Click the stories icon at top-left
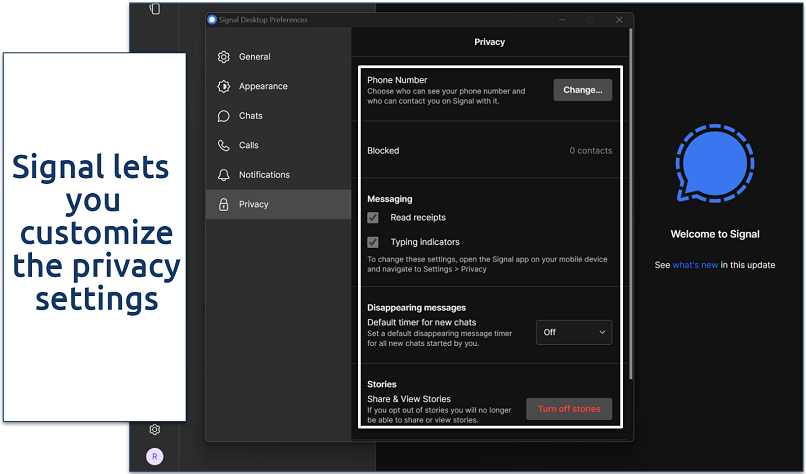 pyautogui.click(x=155, y=9)
